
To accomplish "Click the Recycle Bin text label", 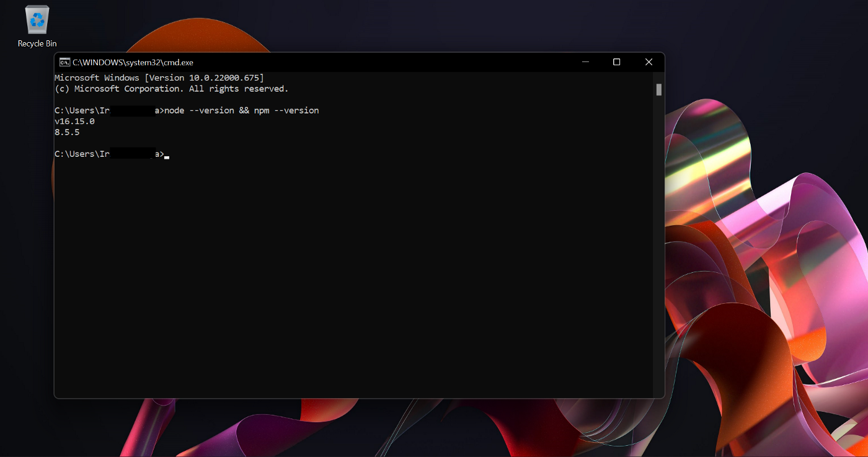I will pos(37,44).
